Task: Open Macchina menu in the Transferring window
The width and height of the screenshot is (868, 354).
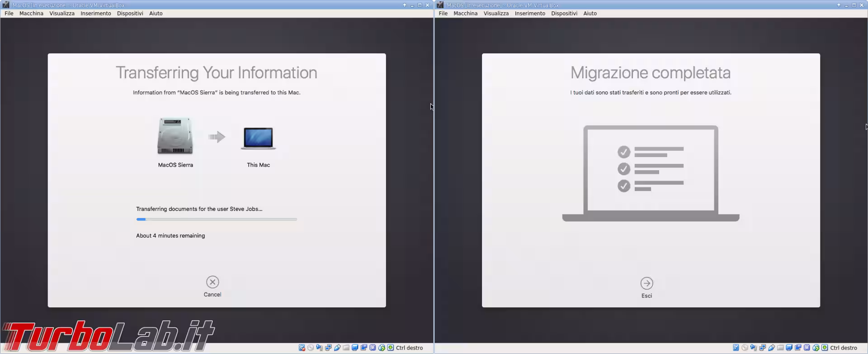Action: click(x=31, y=13)
